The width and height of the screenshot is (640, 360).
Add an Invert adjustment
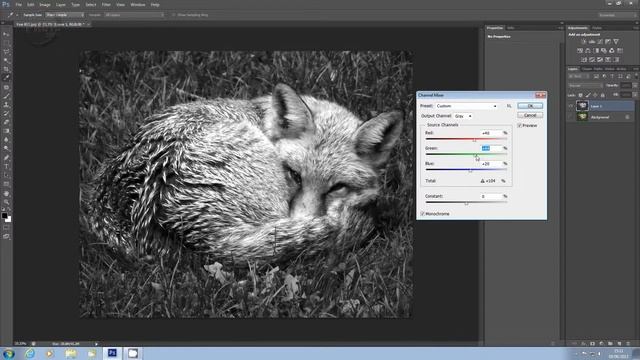(x=584, y=60)
